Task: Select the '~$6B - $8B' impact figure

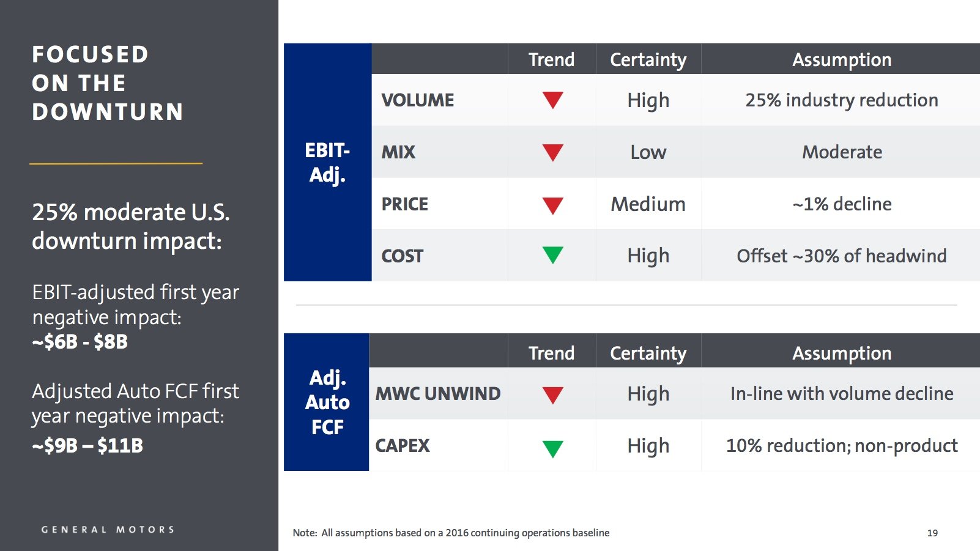Action: point(80,341)
